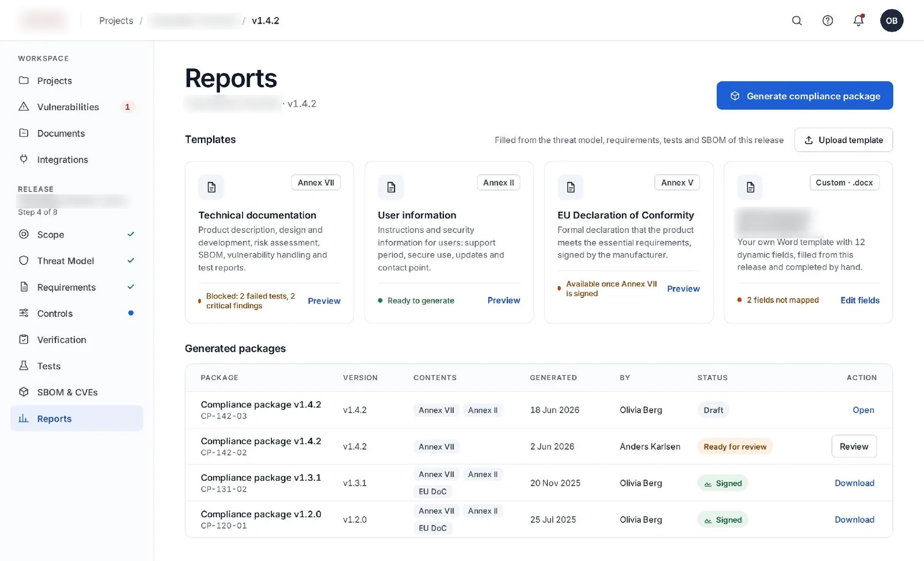924x561 pixels.
Task: Open the Verification step
Action: pyautogui.click(x=77, y=339)
